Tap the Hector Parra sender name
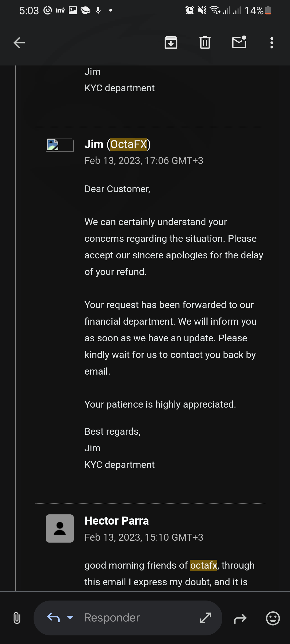 click(x=117, y=521)
